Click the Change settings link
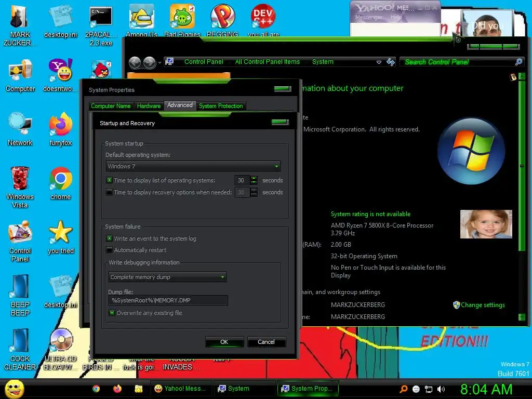The height and width of the screenshot is (399, 532). tap(483, 304)
